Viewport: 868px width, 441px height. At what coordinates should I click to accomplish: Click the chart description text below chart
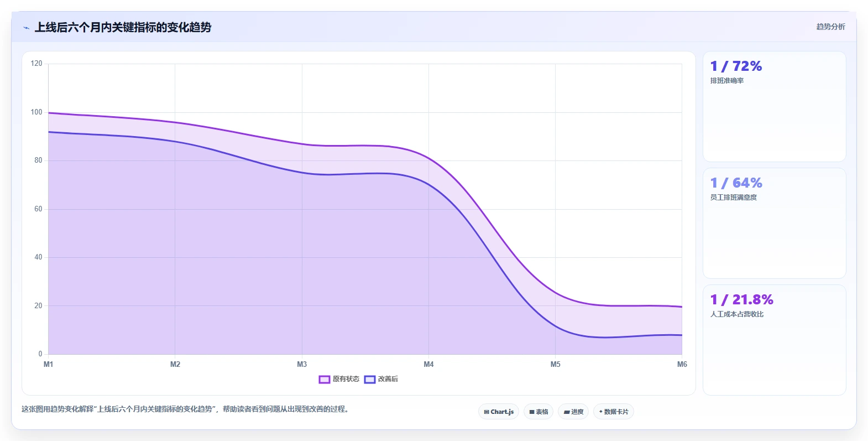[185, 409]
